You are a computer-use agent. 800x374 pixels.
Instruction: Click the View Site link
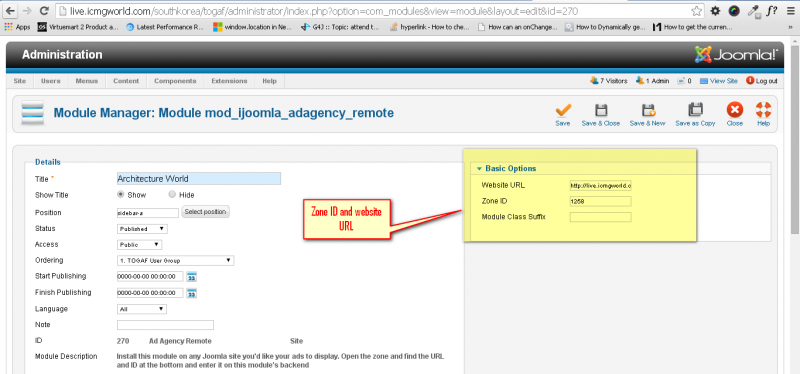coord(718,81)
